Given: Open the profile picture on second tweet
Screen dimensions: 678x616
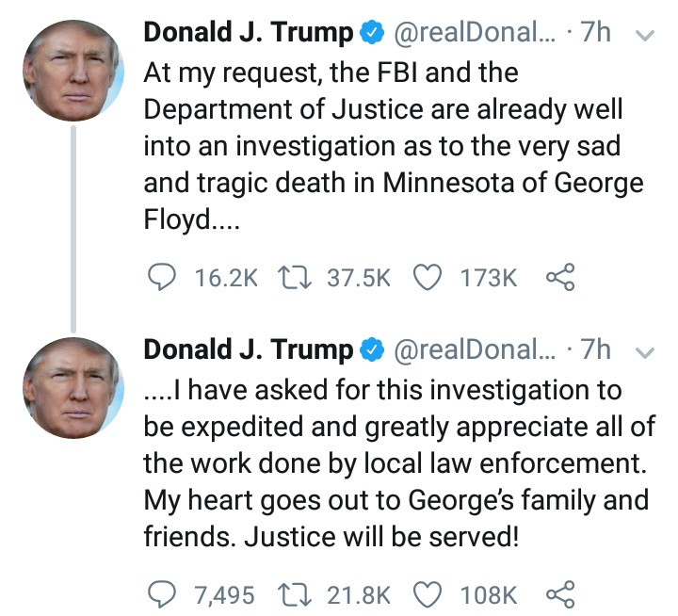Looking at the screenshot, I should pyautogui.click(x=73, y=388).
